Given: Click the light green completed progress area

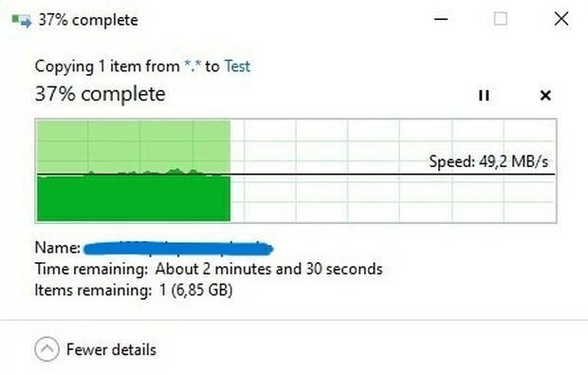Looking at the screenshot, I should [134, 145].
